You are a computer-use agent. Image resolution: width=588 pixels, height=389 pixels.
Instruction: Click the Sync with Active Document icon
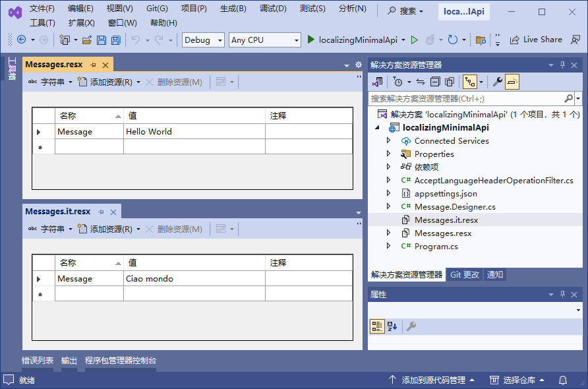420,82
